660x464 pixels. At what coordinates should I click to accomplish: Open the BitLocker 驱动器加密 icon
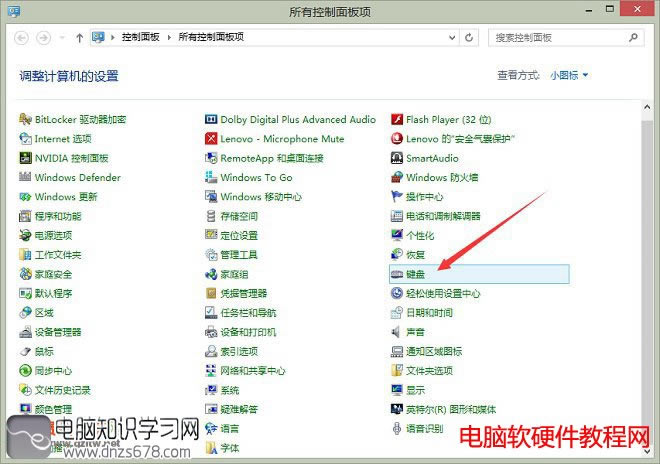pyautogui.click(x=25, y=119)
